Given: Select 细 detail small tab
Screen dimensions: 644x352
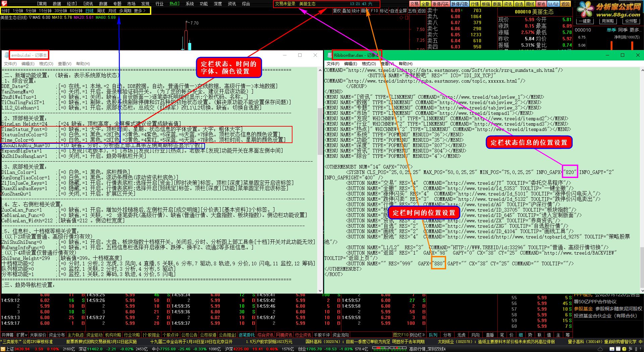Looking at the screenshot, I should point(521,335).
